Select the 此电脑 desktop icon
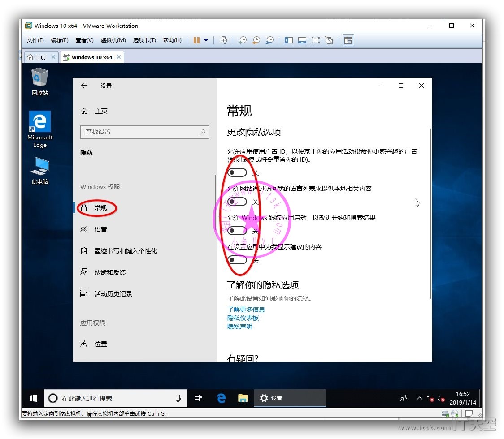Viewport: 504px width, 439px height. coord(40,171)
